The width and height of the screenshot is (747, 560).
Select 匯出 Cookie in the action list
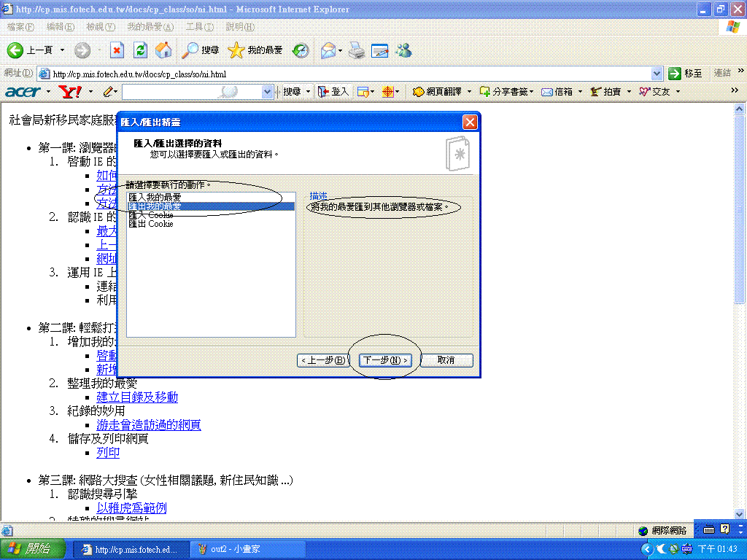pyautogui.click(x=151, y=224)
